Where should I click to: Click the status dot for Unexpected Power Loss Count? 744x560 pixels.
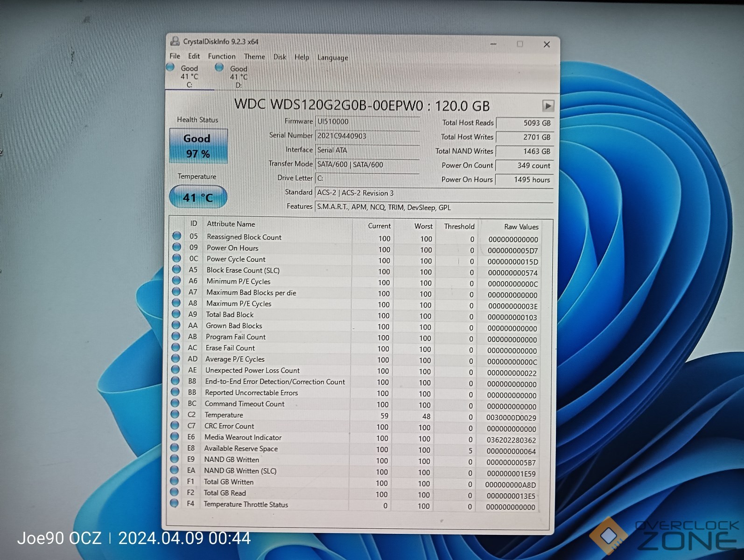coord(175,370)
